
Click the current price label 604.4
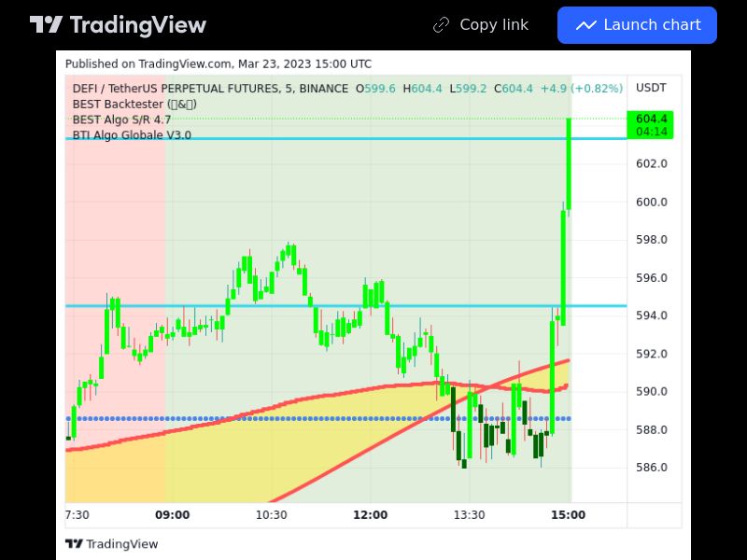pyautogui.click(x=651, y=119)
